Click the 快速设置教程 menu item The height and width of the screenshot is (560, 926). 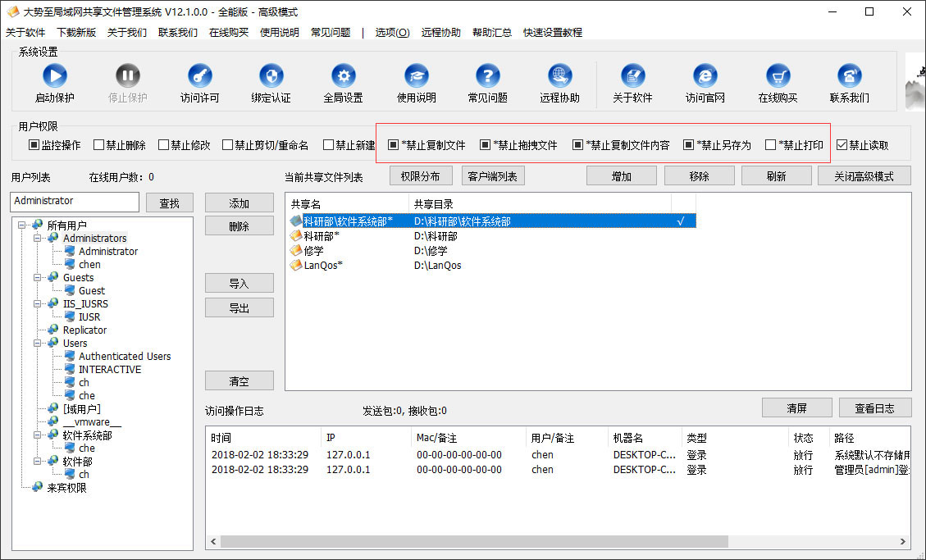coord(554,33)
